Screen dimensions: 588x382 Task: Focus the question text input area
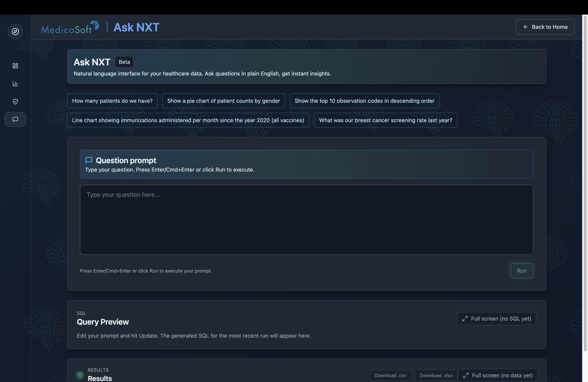306,220
